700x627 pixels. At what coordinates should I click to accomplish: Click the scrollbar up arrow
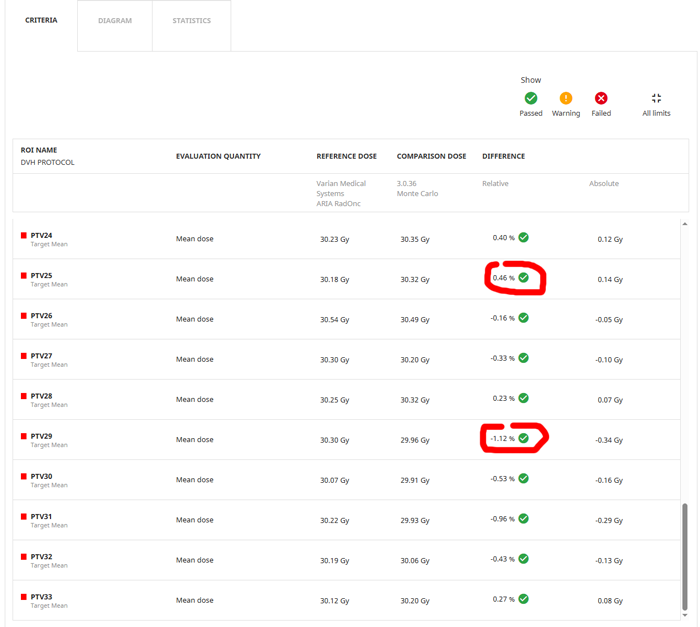point(685,224)
